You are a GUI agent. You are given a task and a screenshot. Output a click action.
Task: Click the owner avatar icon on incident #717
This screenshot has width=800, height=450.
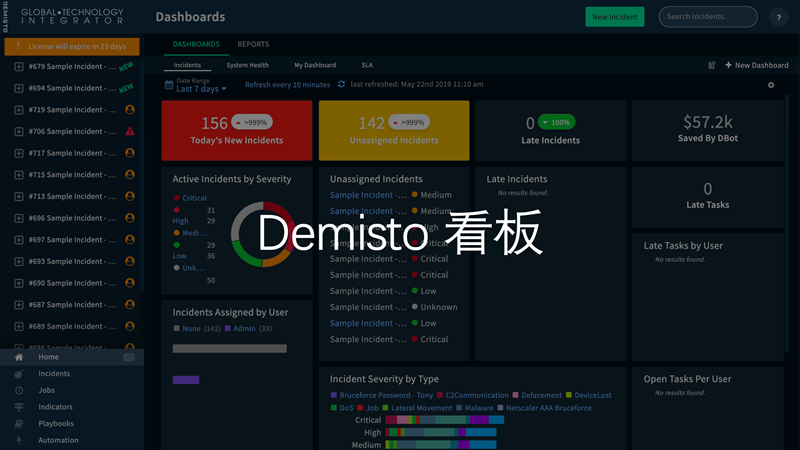tap(130, 153)
